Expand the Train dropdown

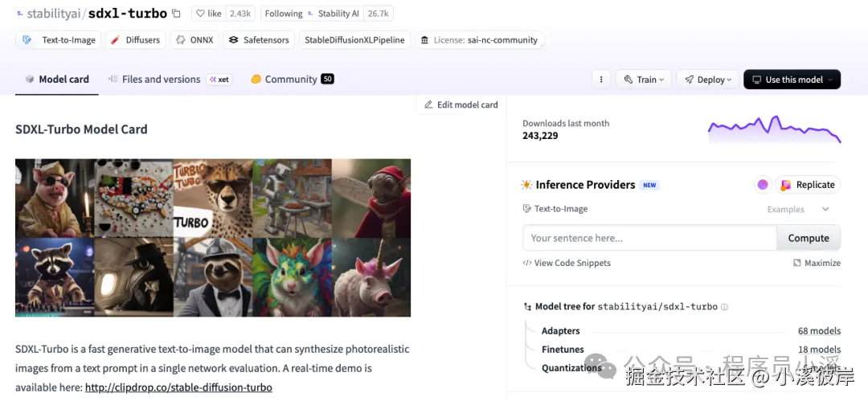pos(643,80)
